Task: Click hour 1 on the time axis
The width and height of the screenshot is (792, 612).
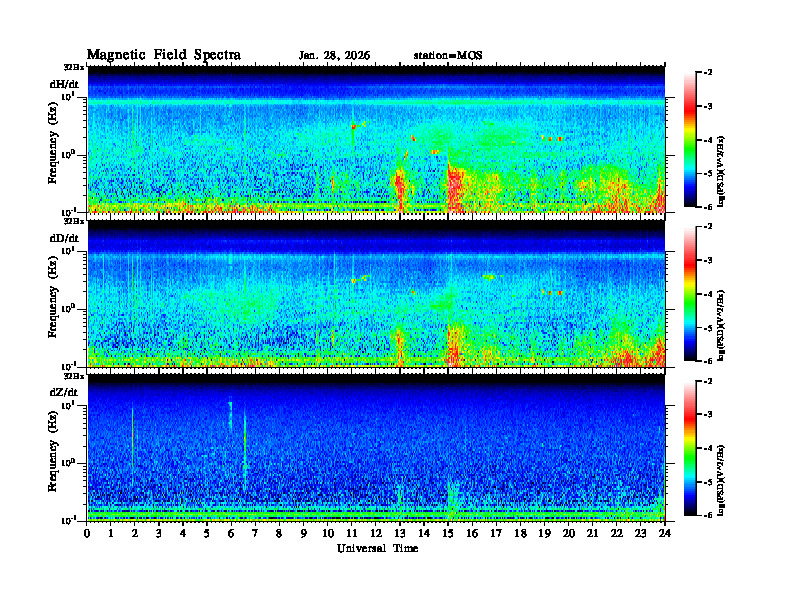Action: [111, 534]
